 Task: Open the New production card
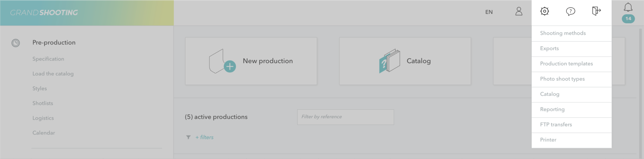coord(251,61)
